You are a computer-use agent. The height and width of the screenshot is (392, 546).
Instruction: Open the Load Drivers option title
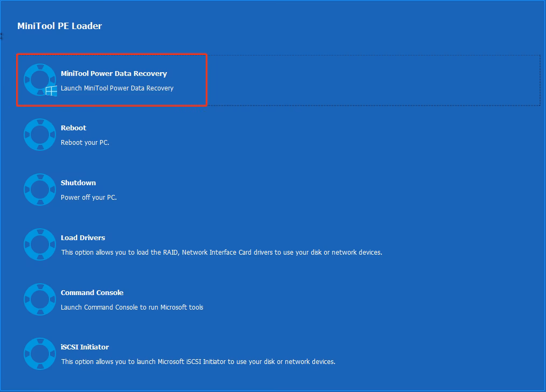(x=83, y=238)
